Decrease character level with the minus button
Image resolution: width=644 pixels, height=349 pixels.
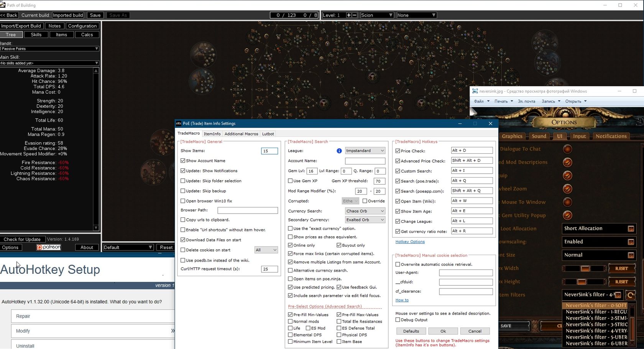point(355,15)
